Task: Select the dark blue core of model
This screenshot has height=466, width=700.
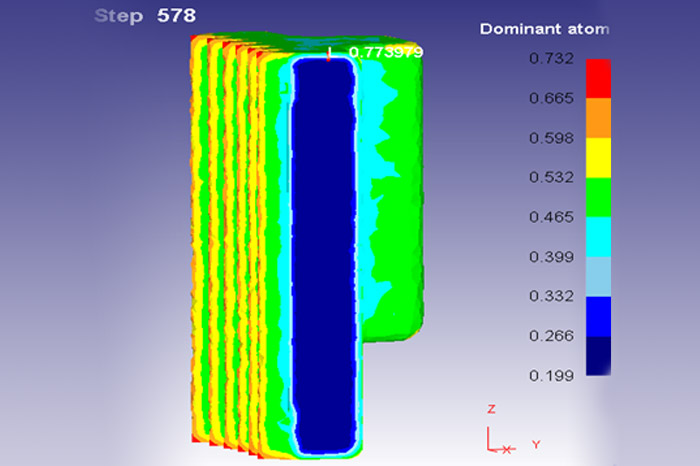Action: [323, 250]
